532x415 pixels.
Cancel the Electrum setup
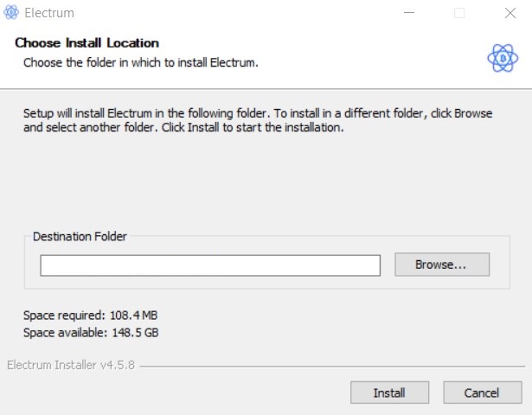click(x=482, y=393)
